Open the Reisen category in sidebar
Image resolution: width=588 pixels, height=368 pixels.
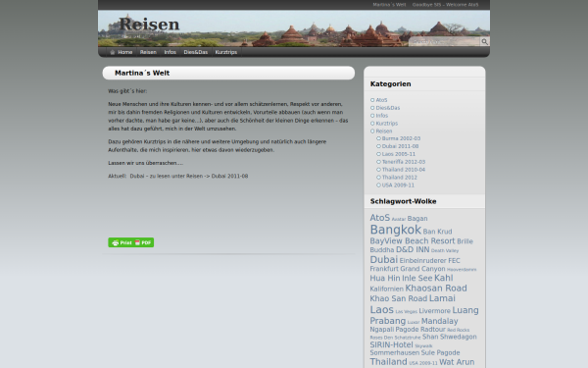384,131
